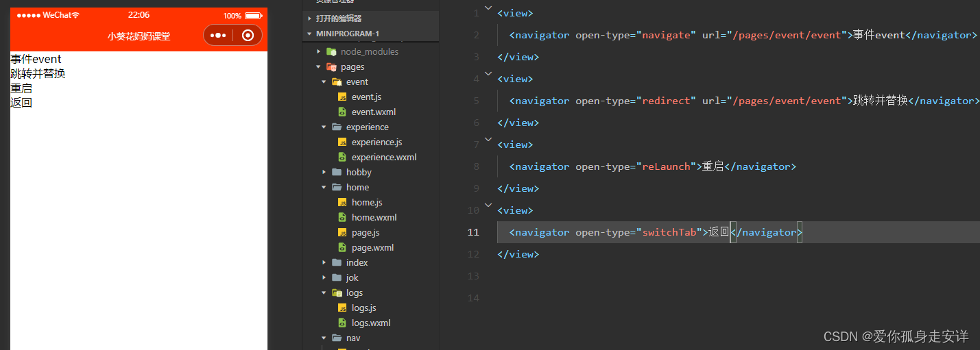The image size is (980, 350).
Task: Click the logs folder icon
Action: pyautogui.click(x=337, y=292)
